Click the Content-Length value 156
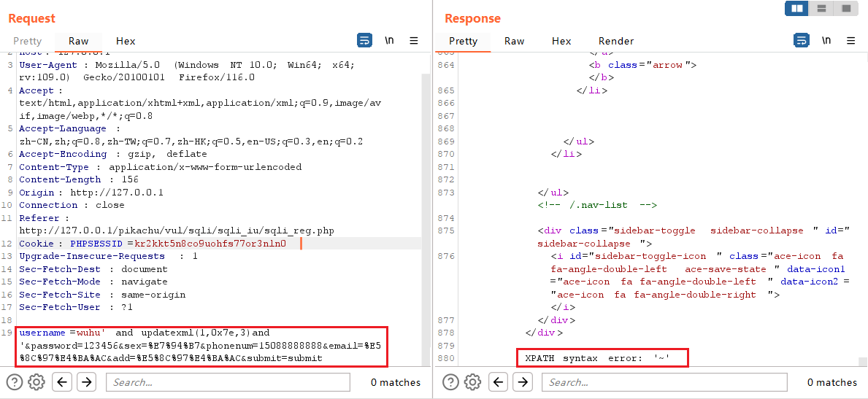Image resolution: width=868 pixels, height=399 pixels. 131,179
